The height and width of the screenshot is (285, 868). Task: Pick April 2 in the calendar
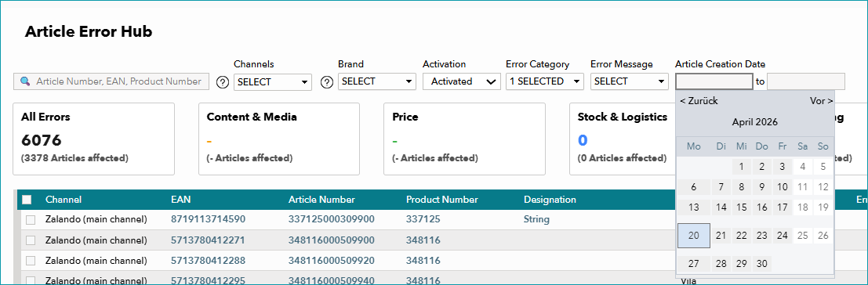[761, 166]
